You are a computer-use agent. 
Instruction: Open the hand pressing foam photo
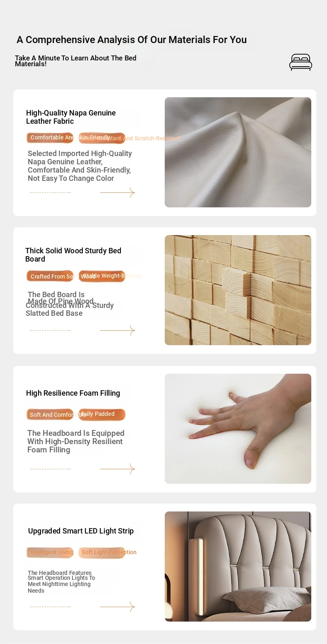pos(238,429)
